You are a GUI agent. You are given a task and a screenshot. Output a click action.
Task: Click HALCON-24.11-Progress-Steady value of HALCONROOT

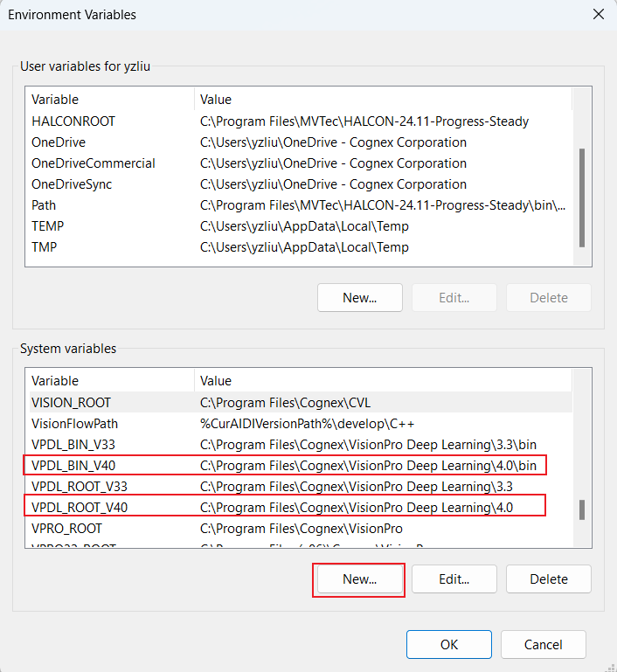(x=364, y=121)
